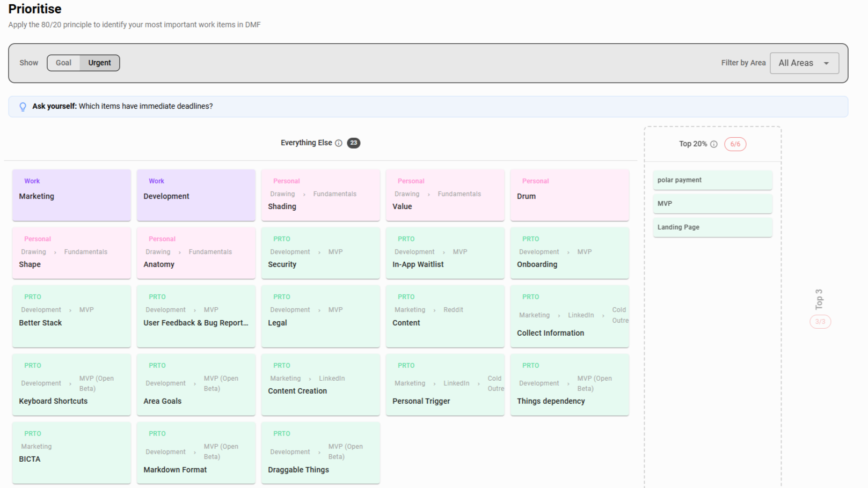
Task: Click the Filter by Area label
Action: click(x=743, y=63)
